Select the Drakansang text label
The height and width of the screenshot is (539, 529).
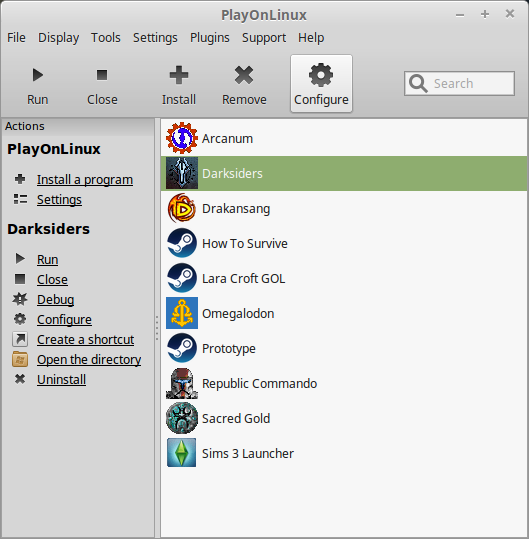click(236, 209)
